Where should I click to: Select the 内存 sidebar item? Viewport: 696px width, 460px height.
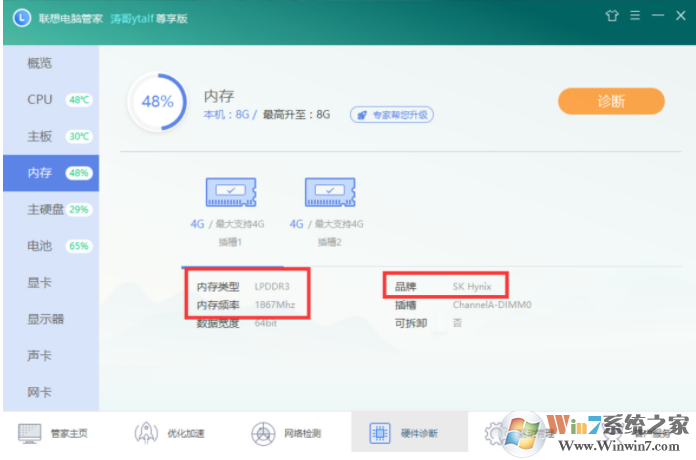click(x=51, y=173)
